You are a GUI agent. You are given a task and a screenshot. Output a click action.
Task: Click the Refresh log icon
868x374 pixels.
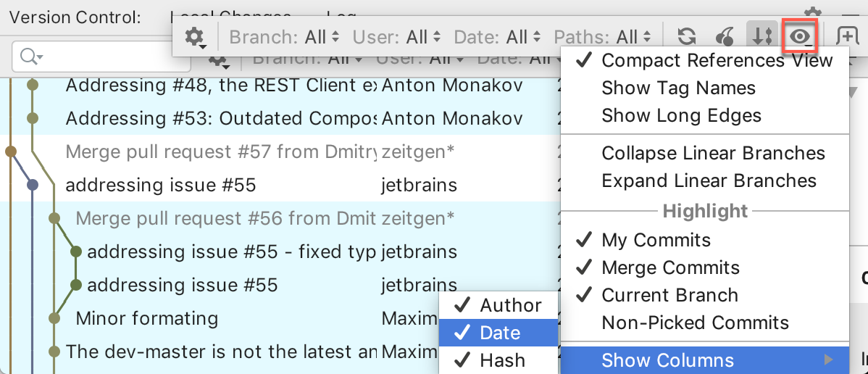click(687, 37)
